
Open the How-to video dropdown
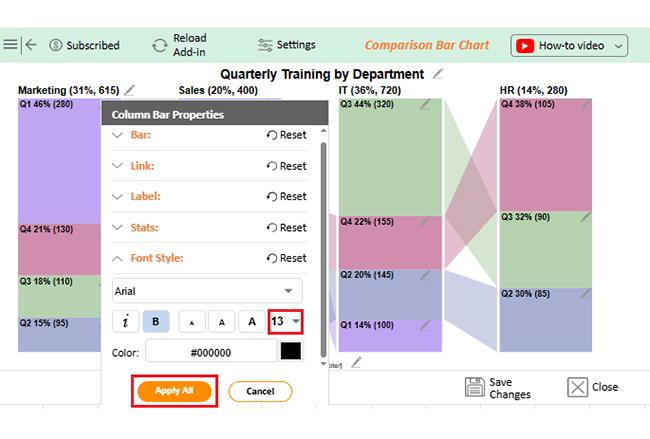tap(569, 45)
